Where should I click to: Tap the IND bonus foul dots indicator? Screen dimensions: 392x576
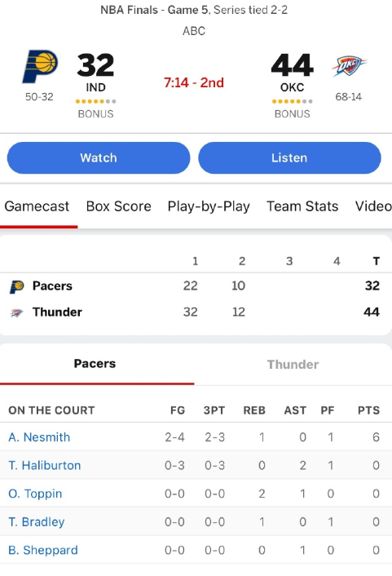pyautogui.click(x=96, y=101)
